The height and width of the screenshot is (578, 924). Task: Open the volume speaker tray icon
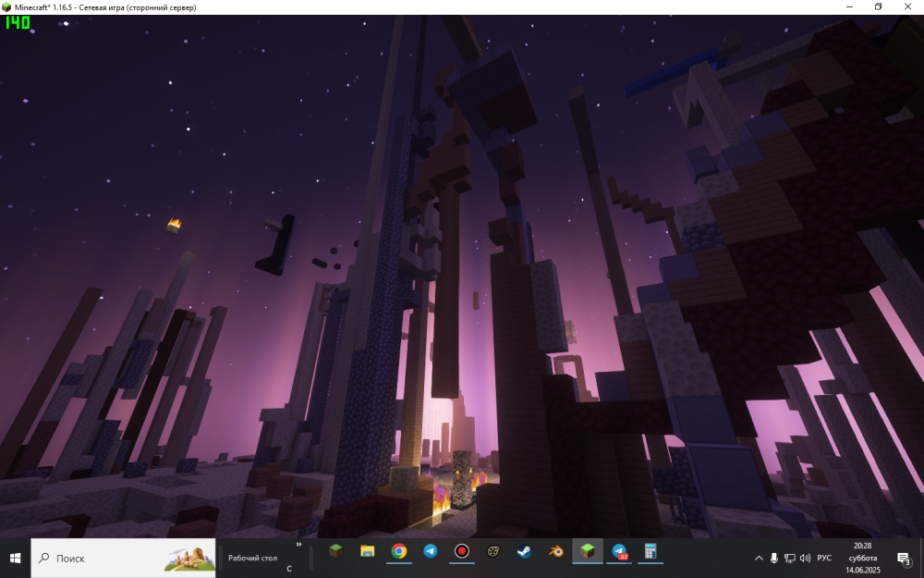pos(805,558)
